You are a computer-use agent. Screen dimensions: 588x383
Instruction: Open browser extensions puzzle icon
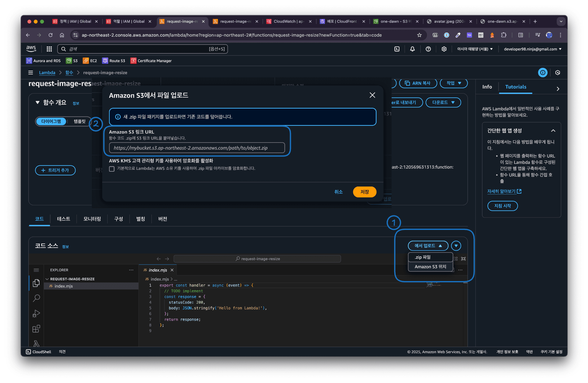coord(504,35)
